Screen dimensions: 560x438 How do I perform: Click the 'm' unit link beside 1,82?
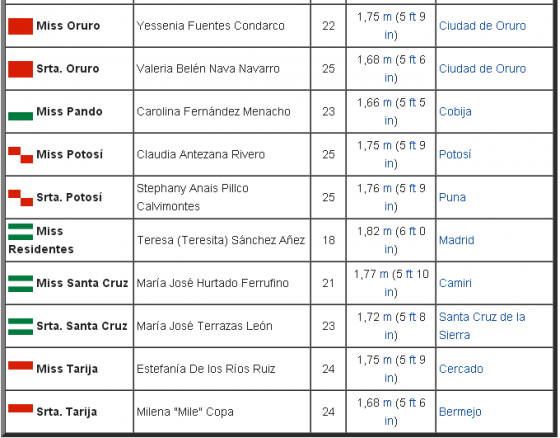click(x=387, y=232)
